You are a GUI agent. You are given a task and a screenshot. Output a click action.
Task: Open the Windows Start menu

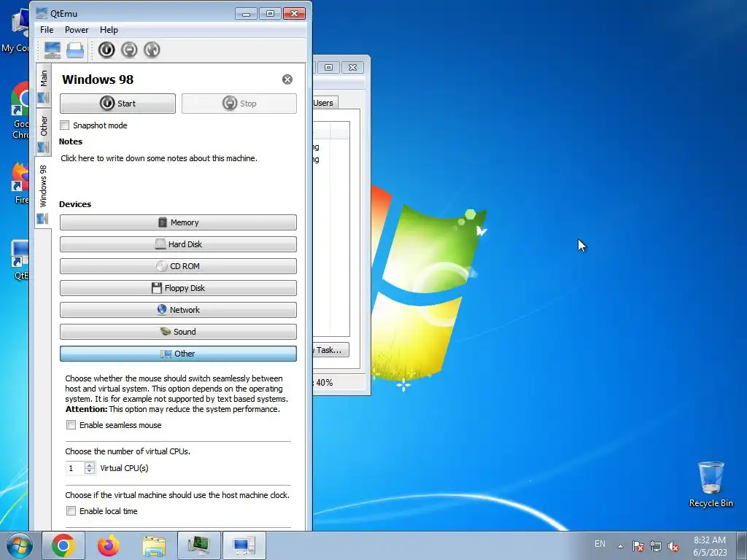coord(19,545)
